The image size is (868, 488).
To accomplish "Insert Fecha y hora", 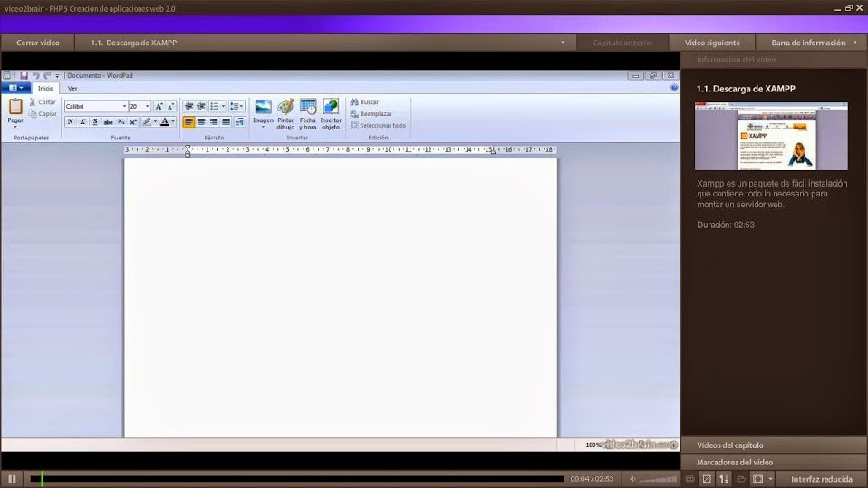I will (x=308, y=114).
